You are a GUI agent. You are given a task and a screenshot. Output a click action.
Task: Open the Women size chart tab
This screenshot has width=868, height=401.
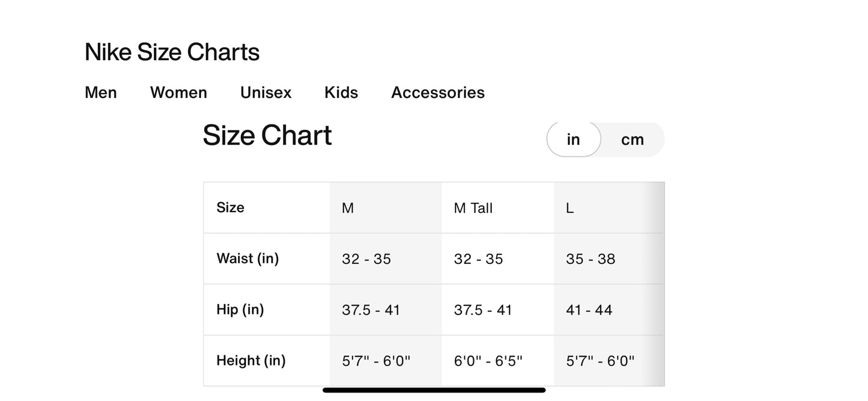pos(178,93)
